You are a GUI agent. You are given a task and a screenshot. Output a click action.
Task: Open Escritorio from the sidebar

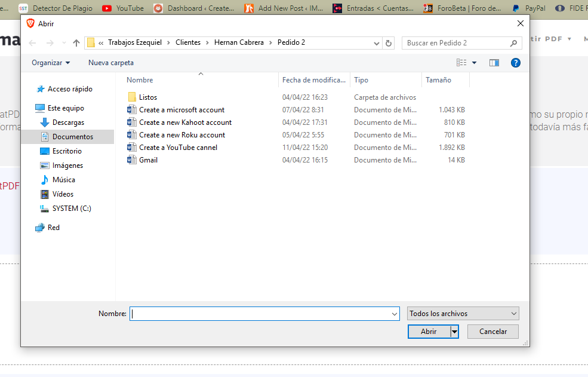click(67, 151)
